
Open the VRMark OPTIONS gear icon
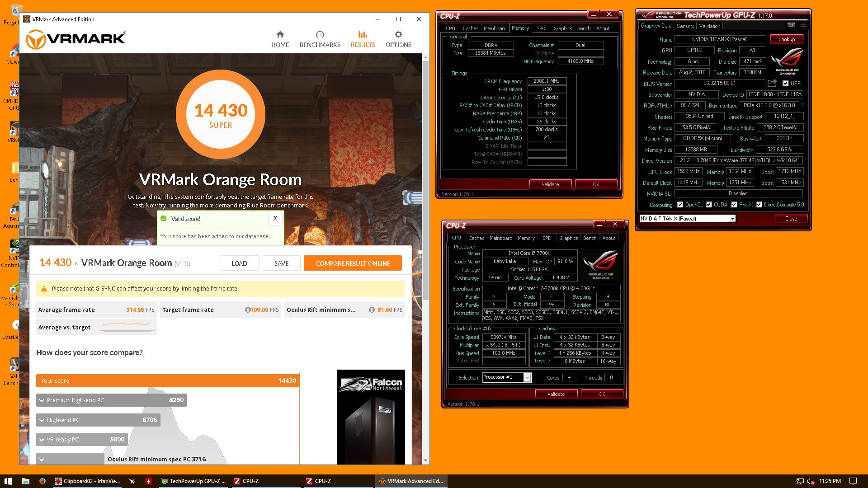pos(398,34)
